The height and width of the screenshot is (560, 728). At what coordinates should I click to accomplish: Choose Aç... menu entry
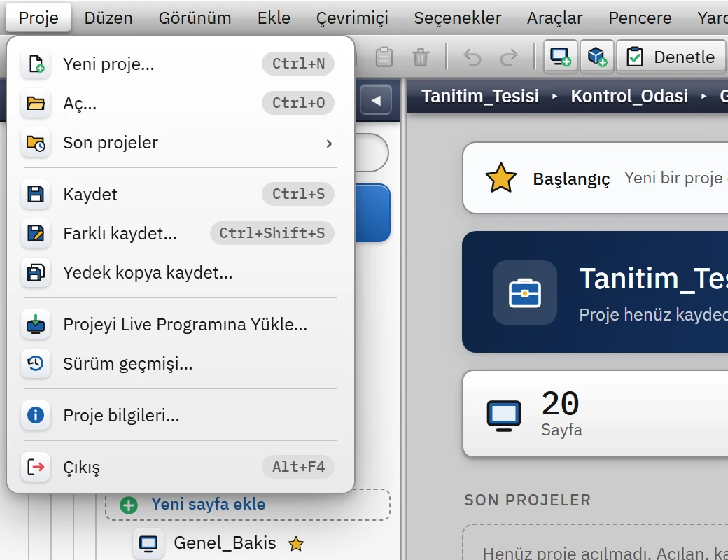click(180, 103)
